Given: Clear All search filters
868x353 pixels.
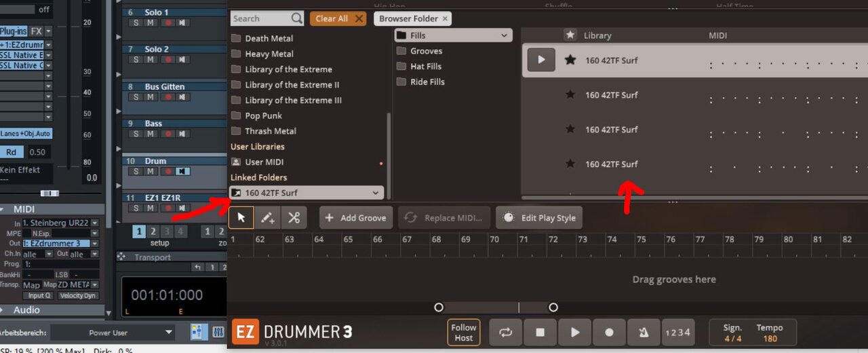Looking at the screenshot, I should tap(339, 18).
